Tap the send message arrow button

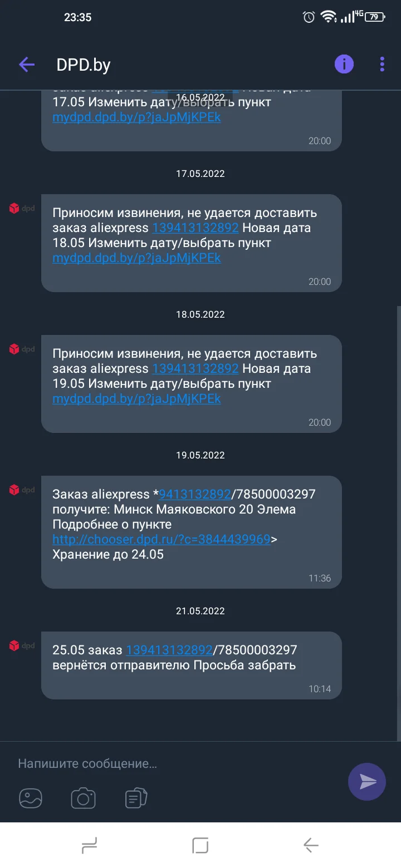pyautogui.click(x=367, y=782)
